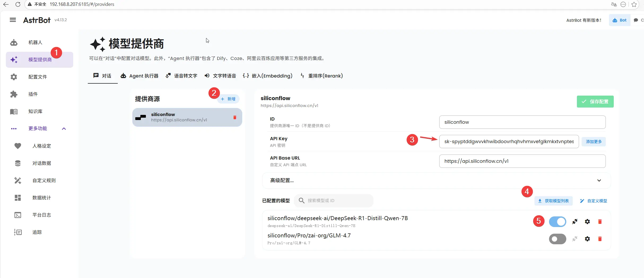This screenshot has height=278, width=644.
Task: Switch to the Agent 执行器 tab
Action: (140, 76)
